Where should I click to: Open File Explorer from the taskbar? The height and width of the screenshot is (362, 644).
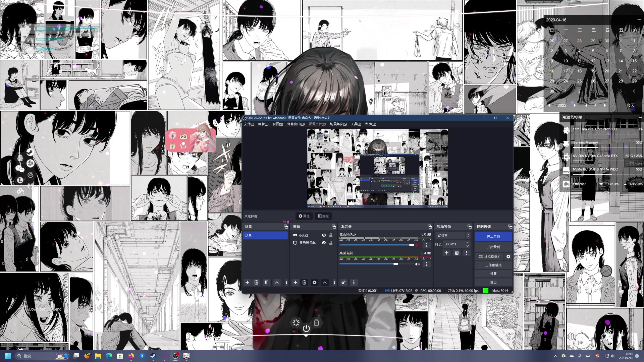pos(98,356)
